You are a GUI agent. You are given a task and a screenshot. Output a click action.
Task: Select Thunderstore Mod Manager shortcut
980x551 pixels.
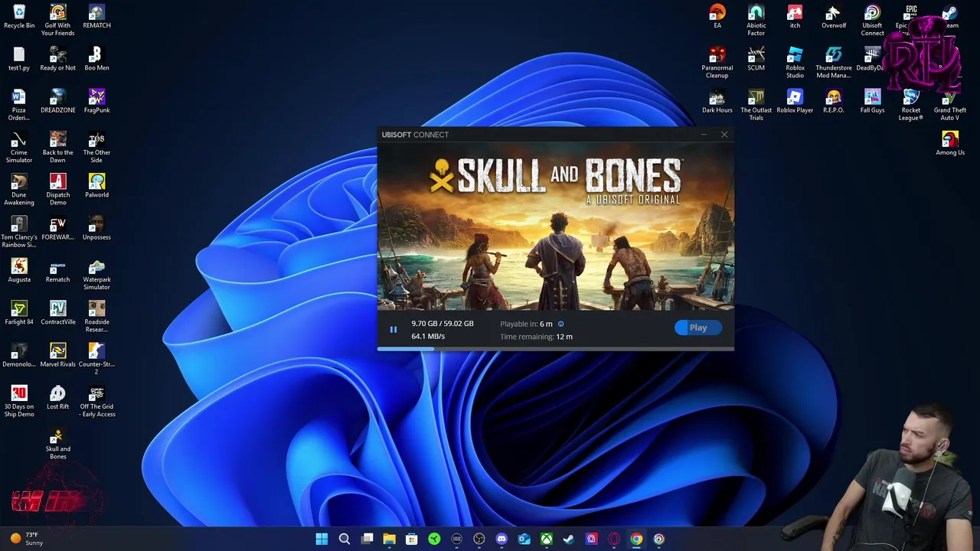click(834, 63)
